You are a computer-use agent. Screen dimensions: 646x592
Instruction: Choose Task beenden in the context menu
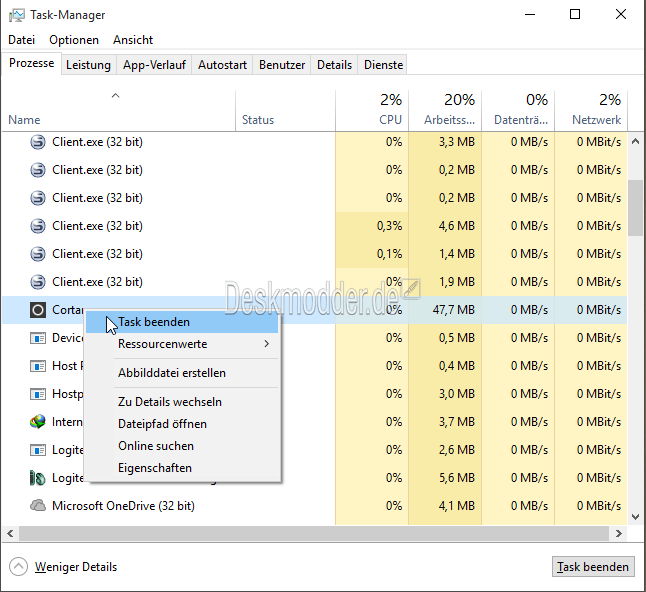click(x=182, y=322)
